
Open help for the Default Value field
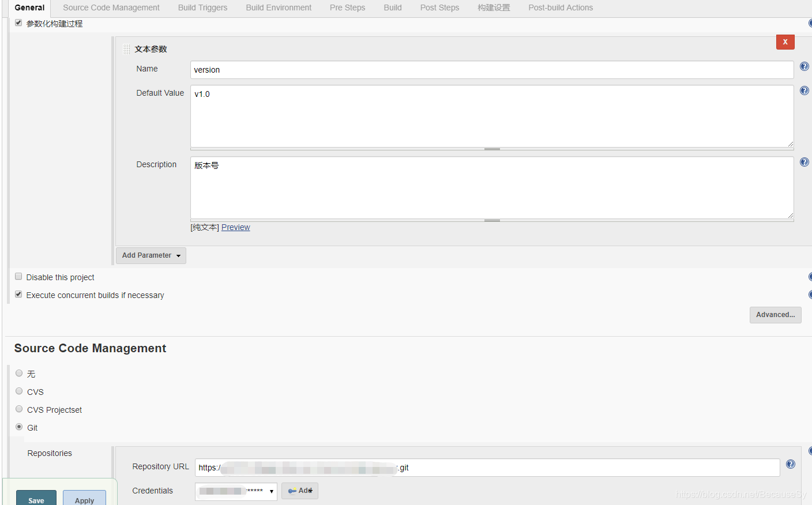(x=805, y=91)
